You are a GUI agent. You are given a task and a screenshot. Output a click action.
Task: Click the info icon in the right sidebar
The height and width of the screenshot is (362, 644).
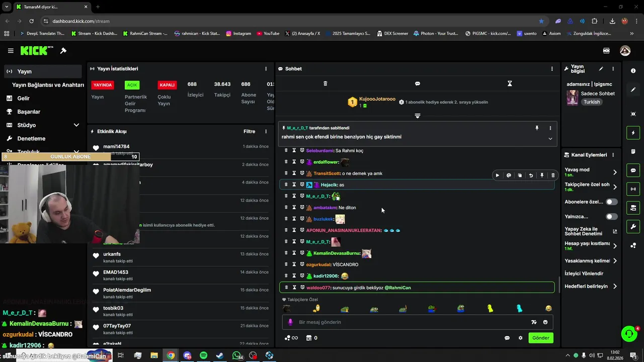coord(633,71)
